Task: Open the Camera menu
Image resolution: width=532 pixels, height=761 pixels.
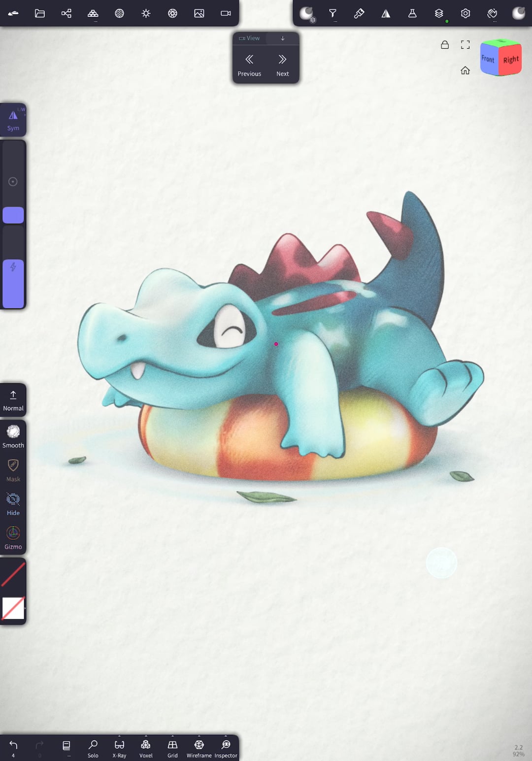Action: 226,13
